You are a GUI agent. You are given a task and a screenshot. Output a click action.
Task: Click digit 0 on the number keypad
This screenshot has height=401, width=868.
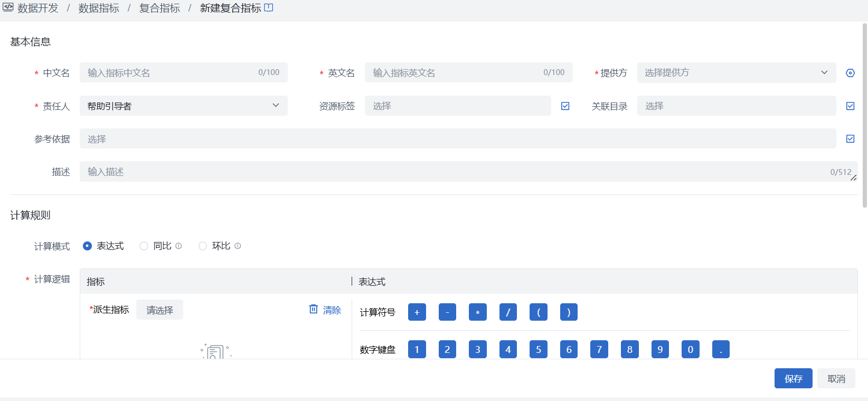pos(690,349)
